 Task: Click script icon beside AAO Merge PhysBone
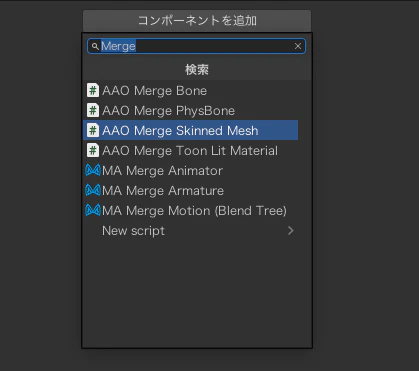(x=93, y=110)
